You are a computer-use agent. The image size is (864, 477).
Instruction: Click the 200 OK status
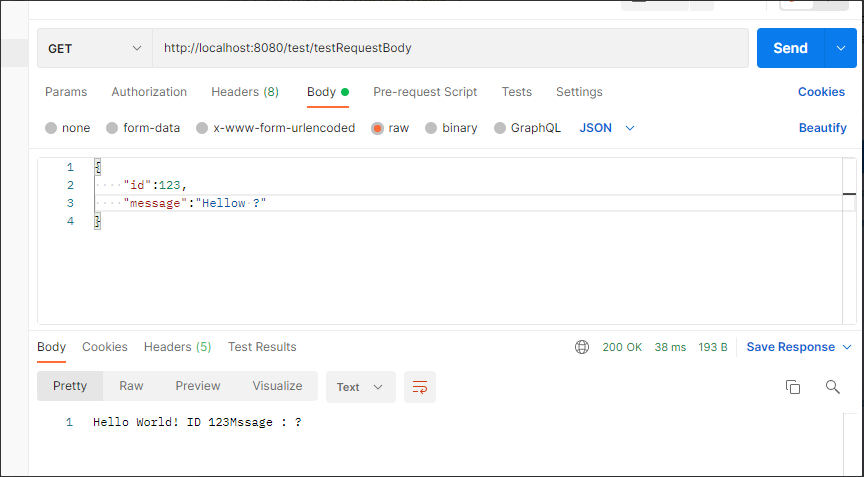pyautogui.click(x=622, y=347)
